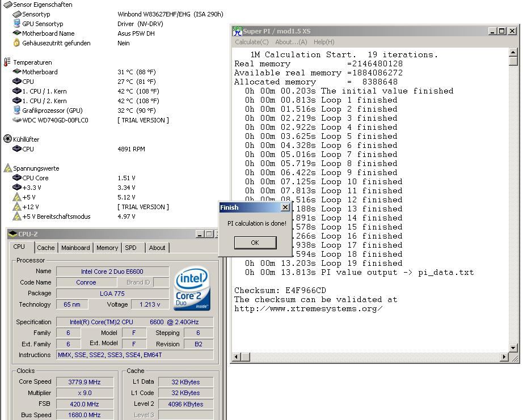Click the Winbond W83627EHF/EHG sensor value

[170, 14]
